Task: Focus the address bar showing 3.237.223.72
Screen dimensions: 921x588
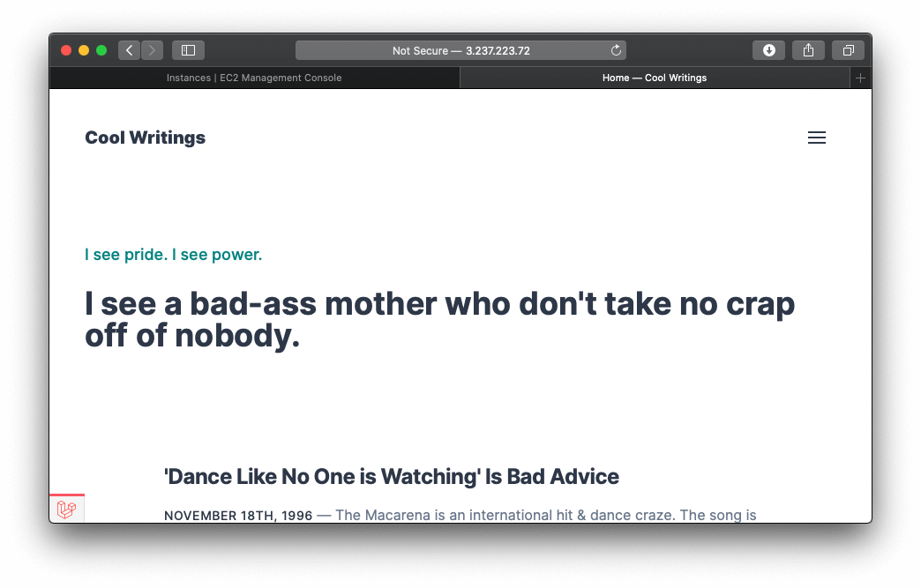Action: (x=460, y=50)
